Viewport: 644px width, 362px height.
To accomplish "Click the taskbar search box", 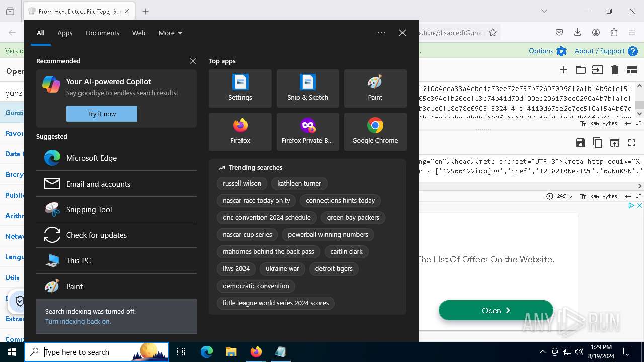I will coord(97,352).
